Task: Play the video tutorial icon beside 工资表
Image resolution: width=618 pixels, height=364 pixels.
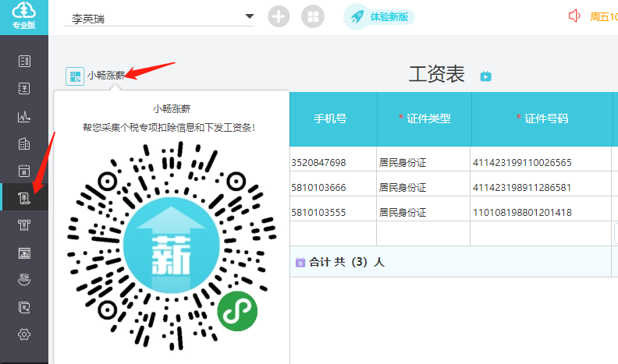Action: (x=485, y=76)
